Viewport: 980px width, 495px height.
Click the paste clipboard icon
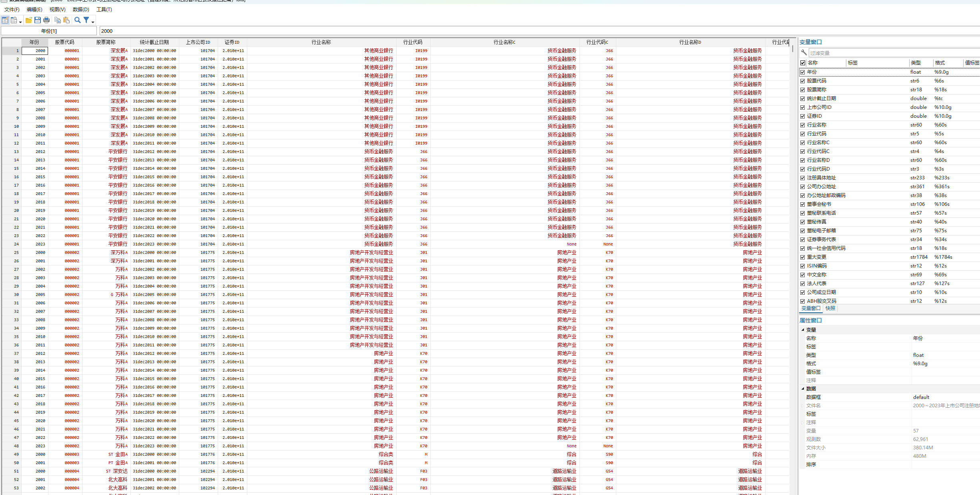point(66,20)
